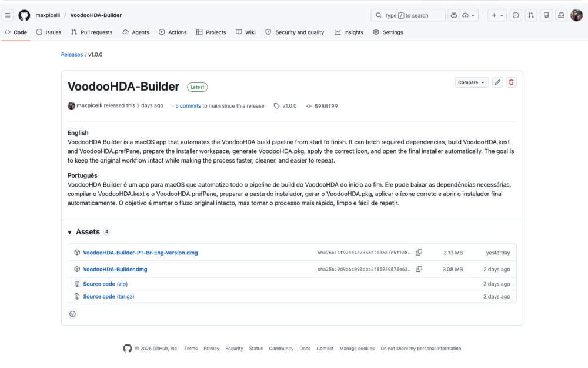Image resolution: width=588 pixels, height=368 pixels.
Task: Click Manage cookies in footer
Action: [x=357, y=349]
